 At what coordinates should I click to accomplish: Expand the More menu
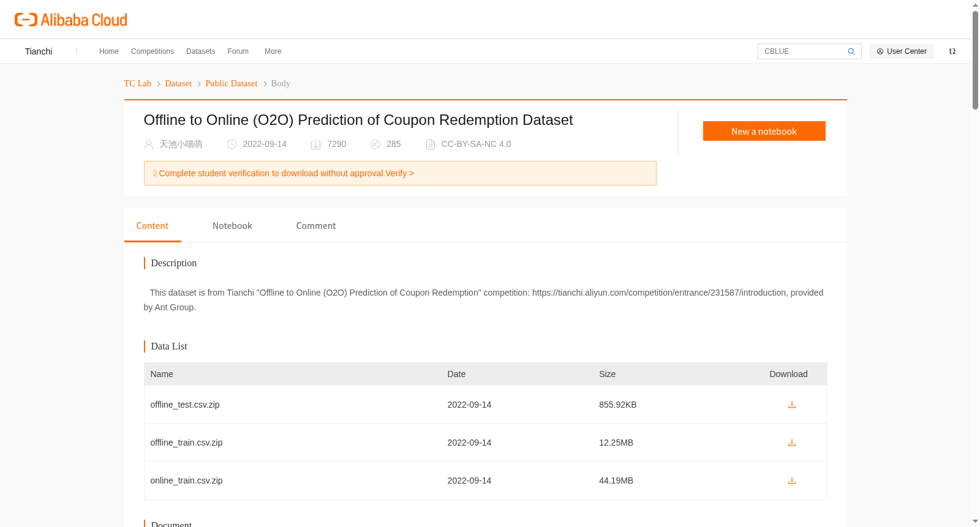pyautogui.click(x=273, y=51)
